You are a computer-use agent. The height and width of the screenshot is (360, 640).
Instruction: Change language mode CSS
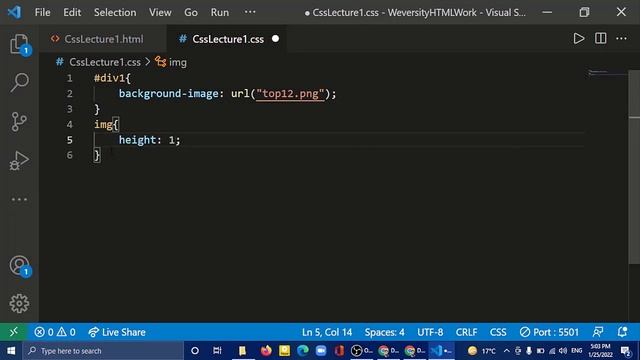498,332
